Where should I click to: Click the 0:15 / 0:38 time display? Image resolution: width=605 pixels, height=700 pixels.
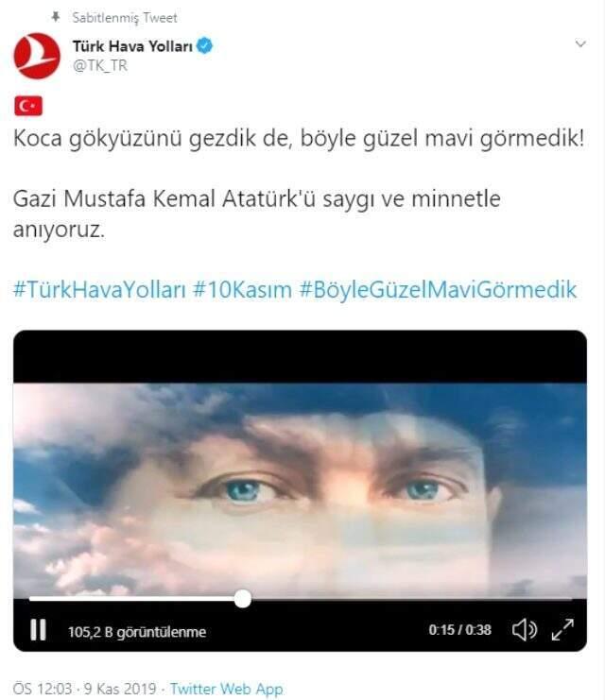click(459, 630)
